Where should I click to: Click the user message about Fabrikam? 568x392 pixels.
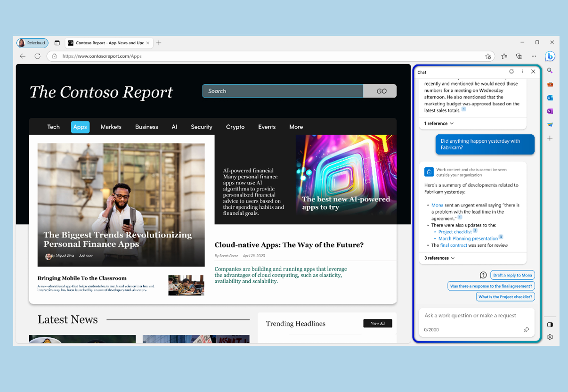(485, 144)
